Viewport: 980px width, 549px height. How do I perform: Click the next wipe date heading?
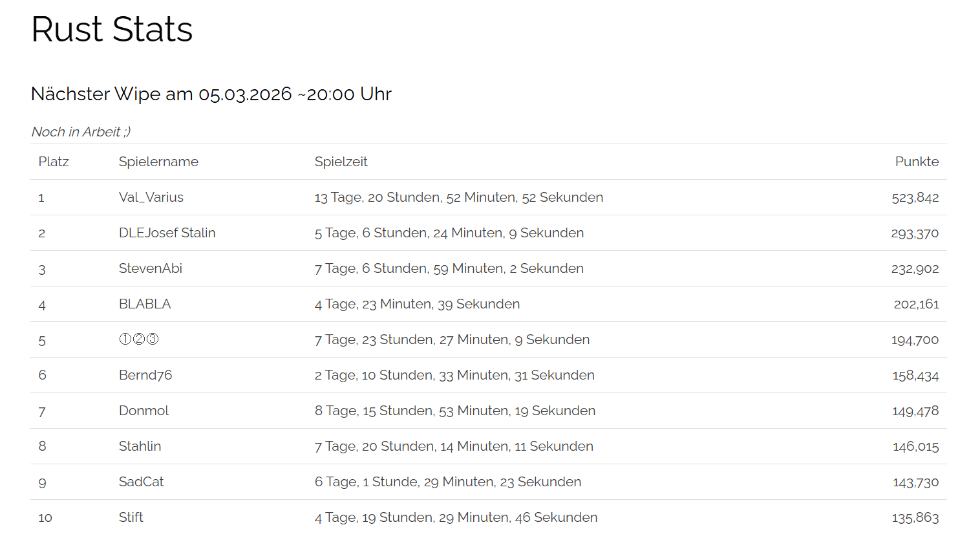(x=211, y=94)
